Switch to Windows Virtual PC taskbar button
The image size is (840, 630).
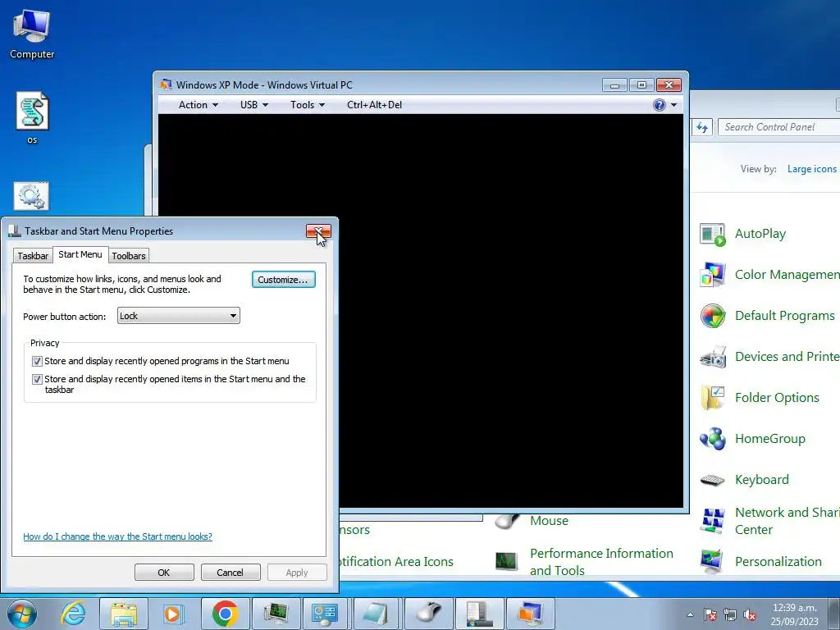click(x=530, y=614)
